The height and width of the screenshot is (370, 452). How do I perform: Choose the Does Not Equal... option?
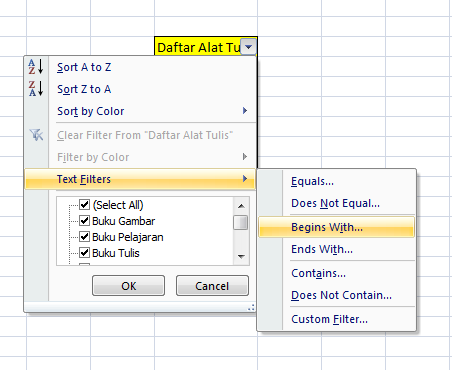tap(336, 203)
